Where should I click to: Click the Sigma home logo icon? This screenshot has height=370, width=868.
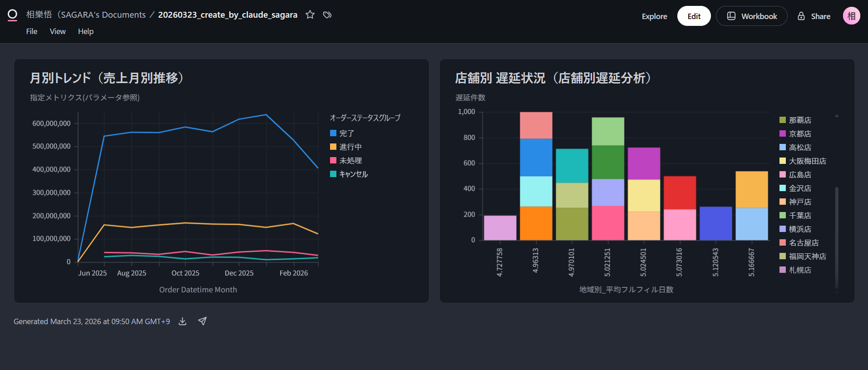12,15
